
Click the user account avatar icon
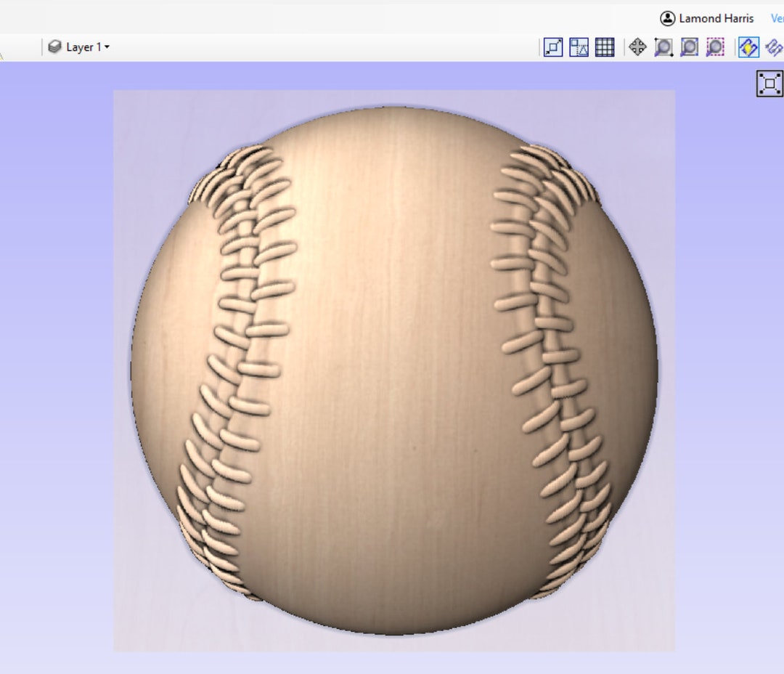pos(669,18)
